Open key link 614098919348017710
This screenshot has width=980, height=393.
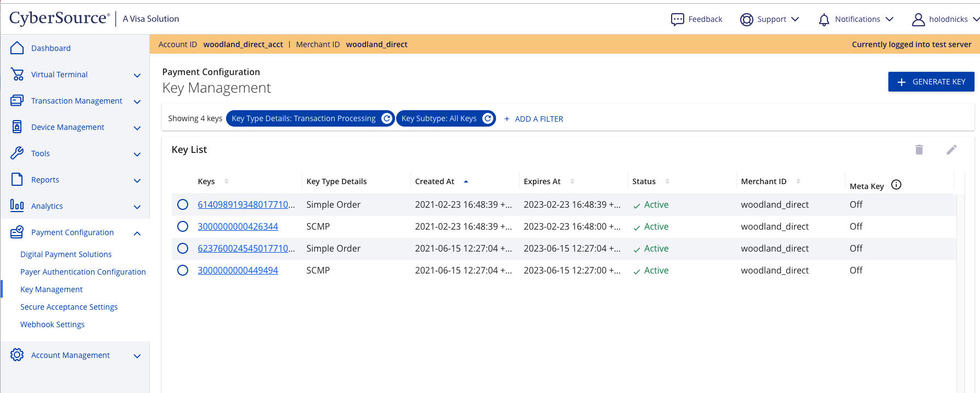coord(246,204)
